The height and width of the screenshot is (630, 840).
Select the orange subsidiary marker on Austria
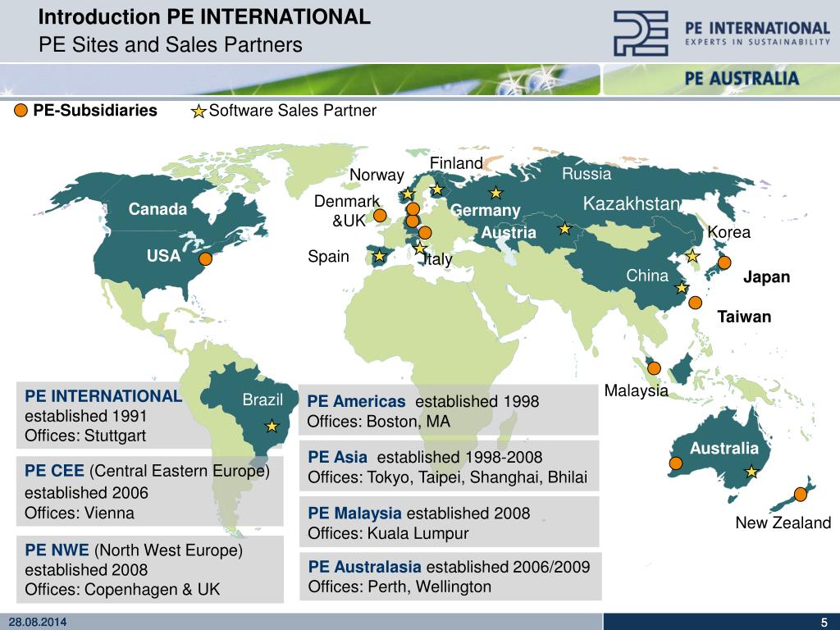tap(425, 232)
